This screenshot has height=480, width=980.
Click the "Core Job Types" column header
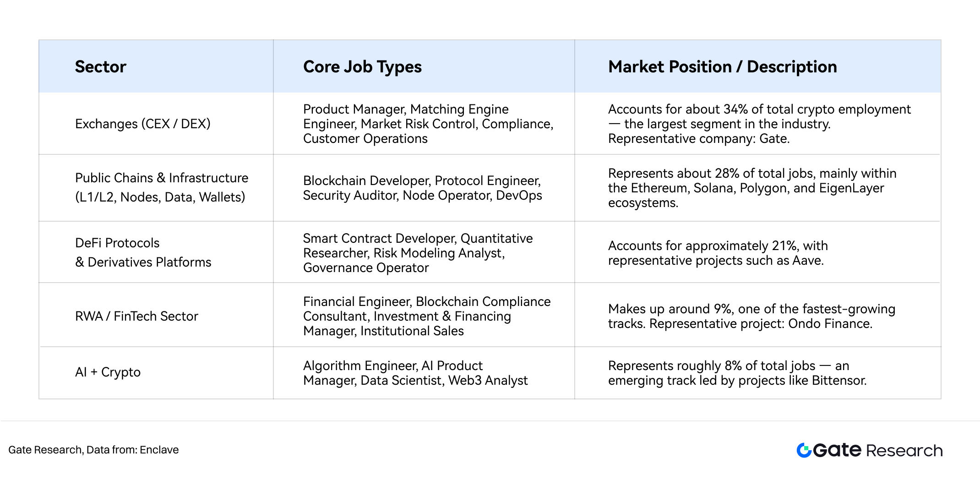coord(362,67)
